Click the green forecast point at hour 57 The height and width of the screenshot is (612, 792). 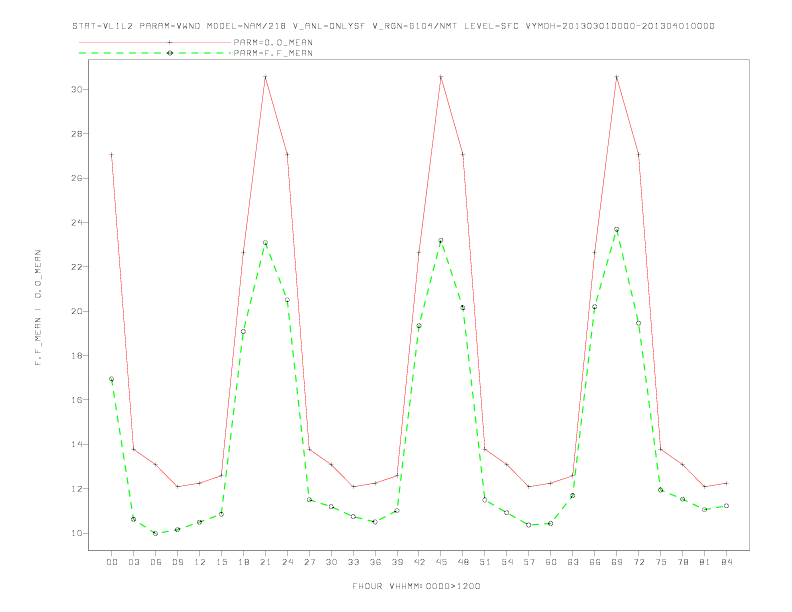[x=529, y=525]
